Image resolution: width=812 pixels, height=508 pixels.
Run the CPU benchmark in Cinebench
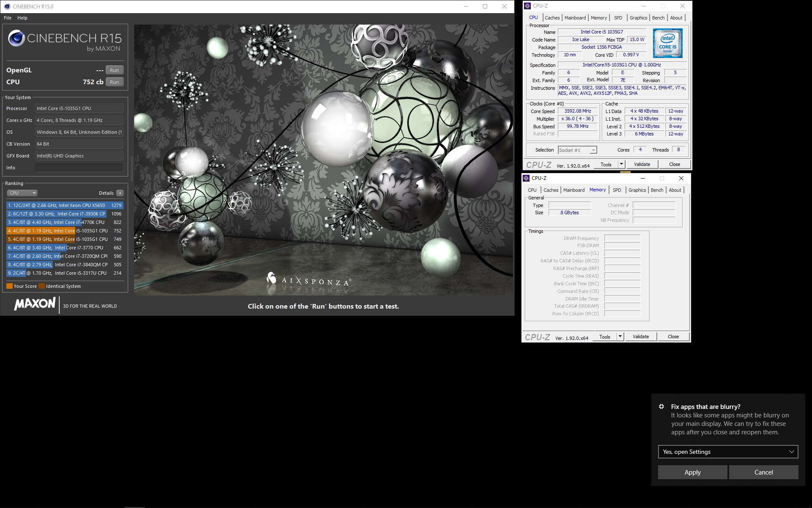tap(114, 82)
